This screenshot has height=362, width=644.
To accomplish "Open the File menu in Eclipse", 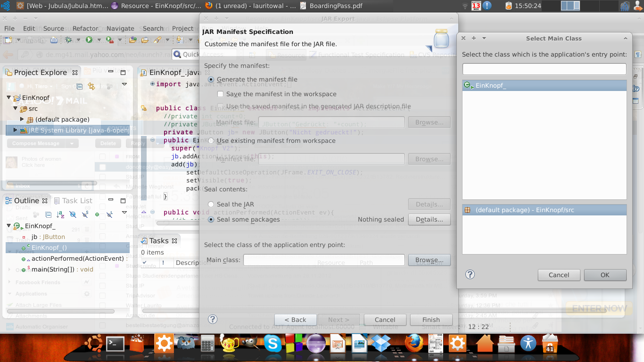I will coord(9,28).
